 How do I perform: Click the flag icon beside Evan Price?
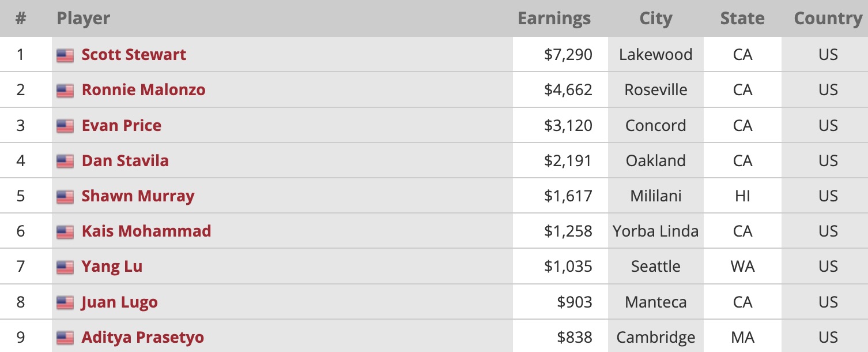pyautogui.click(x=65, y=126)
